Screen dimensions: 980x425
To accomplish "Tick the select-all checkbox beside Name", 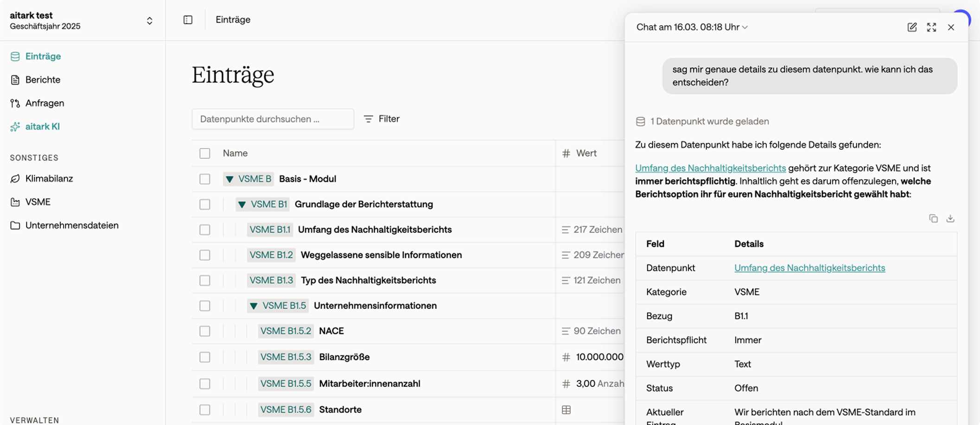I will (205, 153).
